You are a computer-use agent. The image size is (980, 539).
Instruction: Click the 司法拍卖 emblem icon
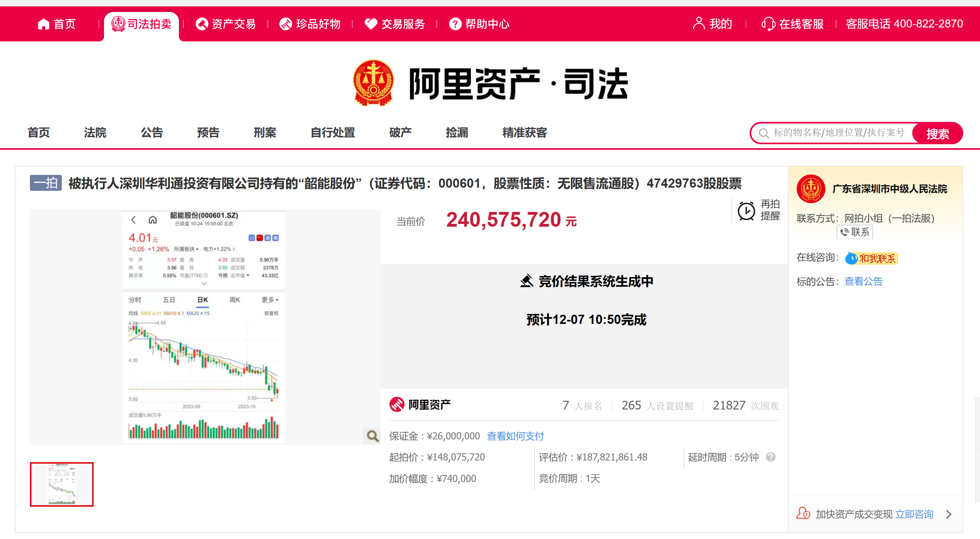point(118,24)
